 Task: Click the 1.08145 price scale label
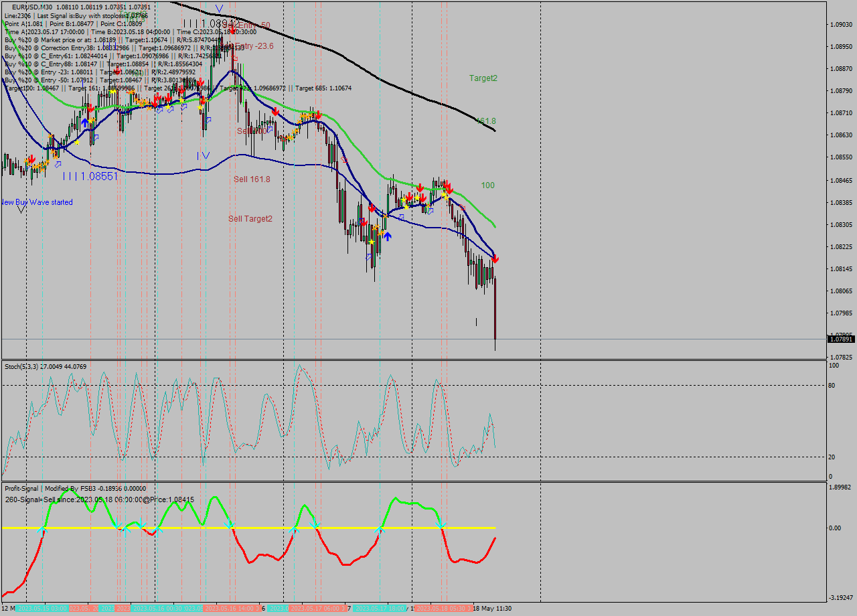[x=841, y=270]
